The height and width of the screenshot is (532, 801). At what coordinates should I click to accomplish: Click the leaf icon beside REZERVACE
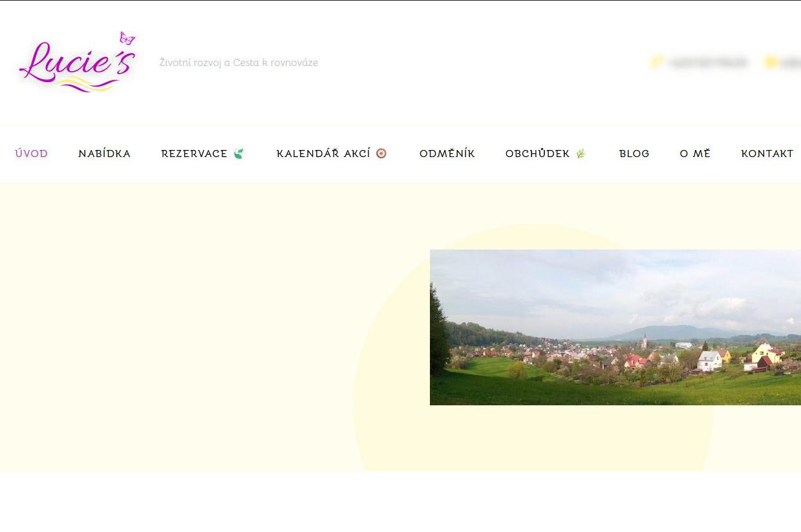(x=239, y=154)
